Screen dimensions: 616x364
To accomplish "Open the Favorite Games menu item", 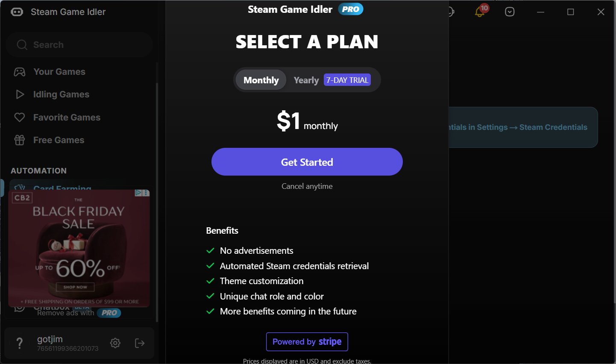I will click(x=67, y=117).
